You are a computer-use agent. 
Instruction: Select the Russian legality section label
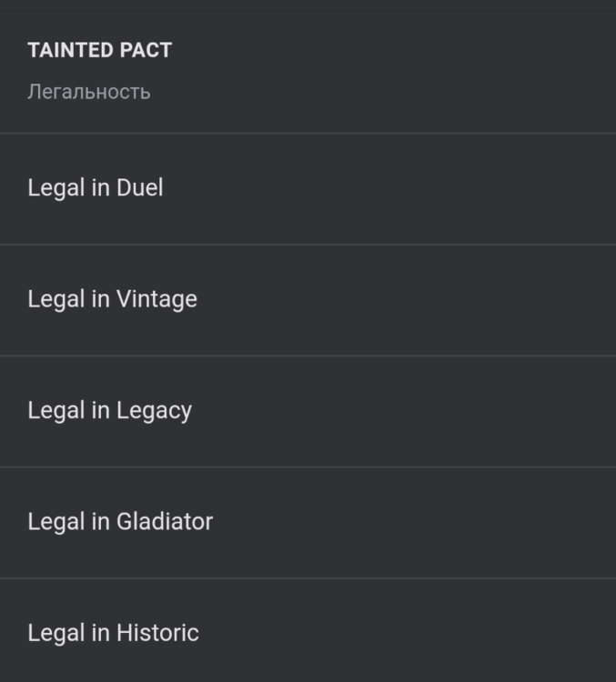pos(88,92)
